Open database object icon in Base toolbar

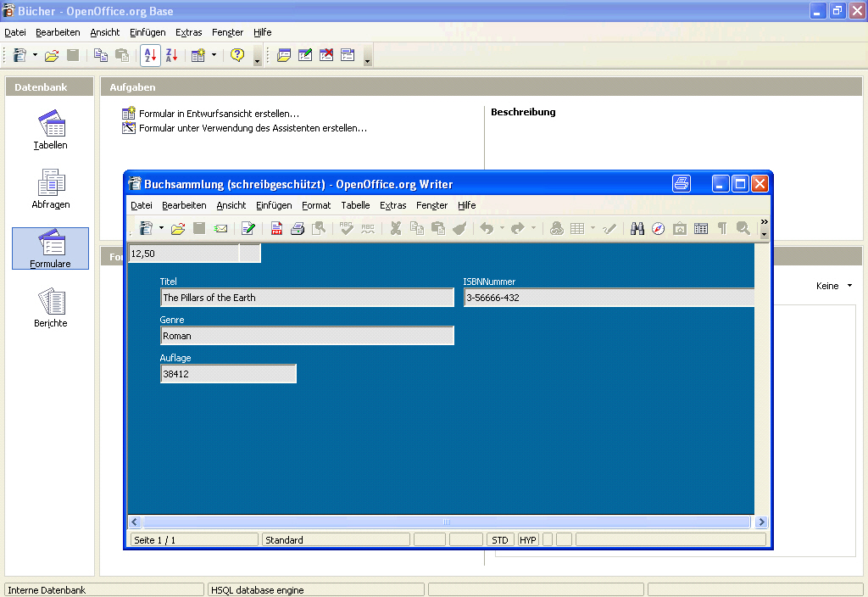pyautogui.click(x=283, y=55)
